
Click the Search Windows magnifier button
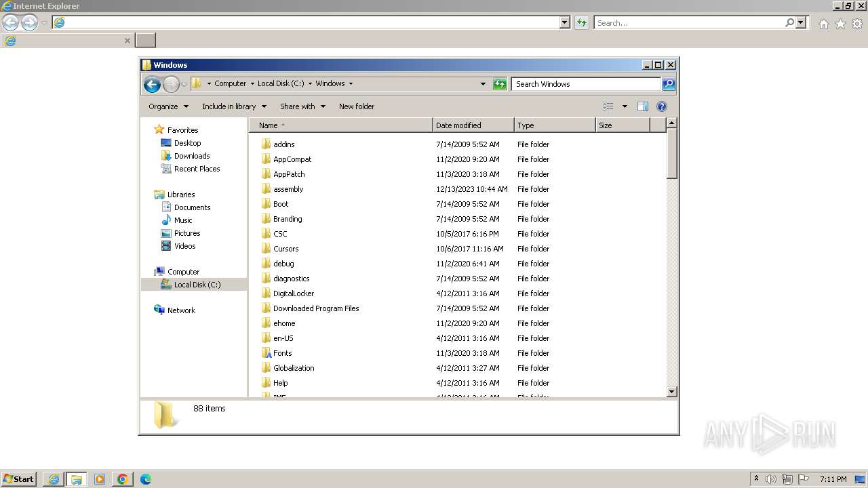tap(669, 84)
